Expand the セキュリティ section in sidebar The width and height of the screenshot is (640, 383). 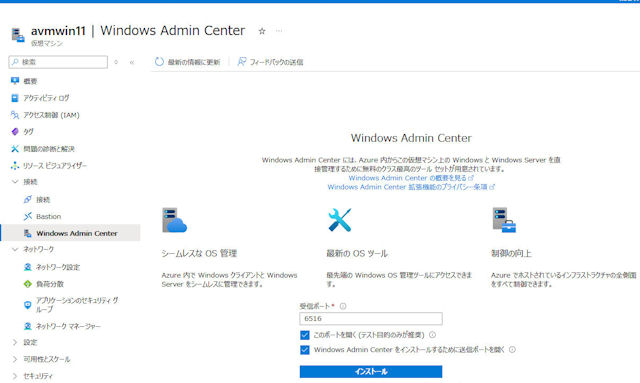tap(15, 376)
